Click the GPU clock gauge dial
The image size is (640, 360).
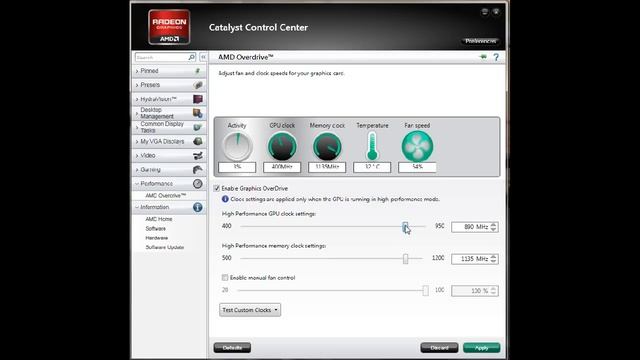click(x=282, y=146)
